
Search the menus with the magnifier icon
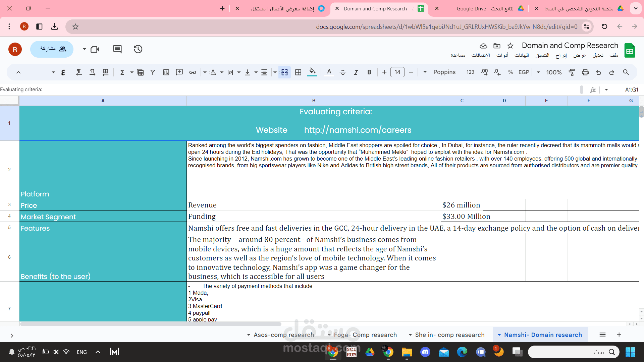tap(626, 72)
